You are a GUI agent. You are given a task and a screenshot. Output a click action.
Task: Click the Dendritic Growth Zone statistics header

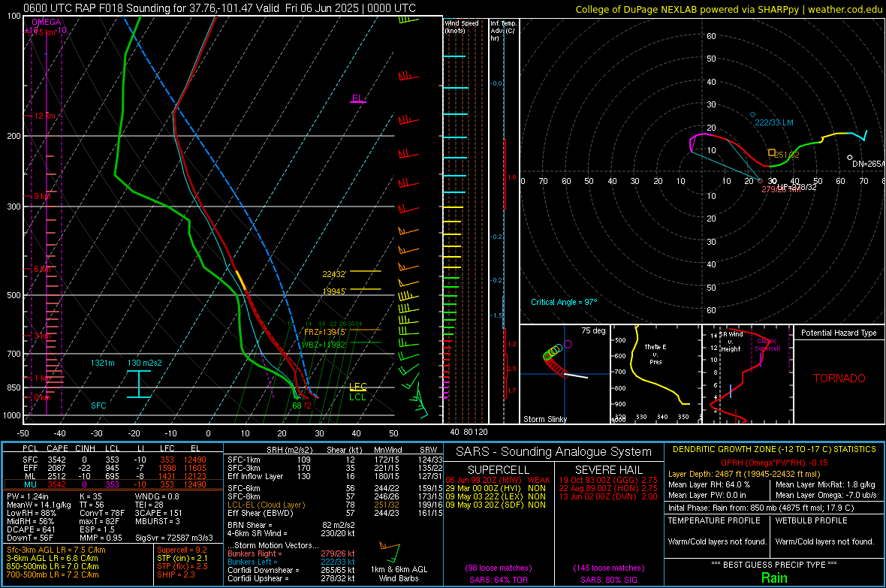click(774, 450)
